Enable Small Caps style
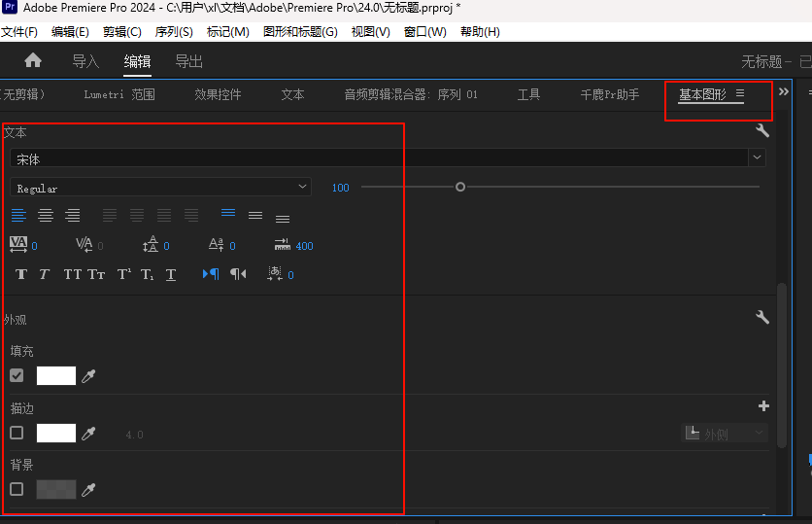Viewport: 812px width, 524px height. click(96, 274)
